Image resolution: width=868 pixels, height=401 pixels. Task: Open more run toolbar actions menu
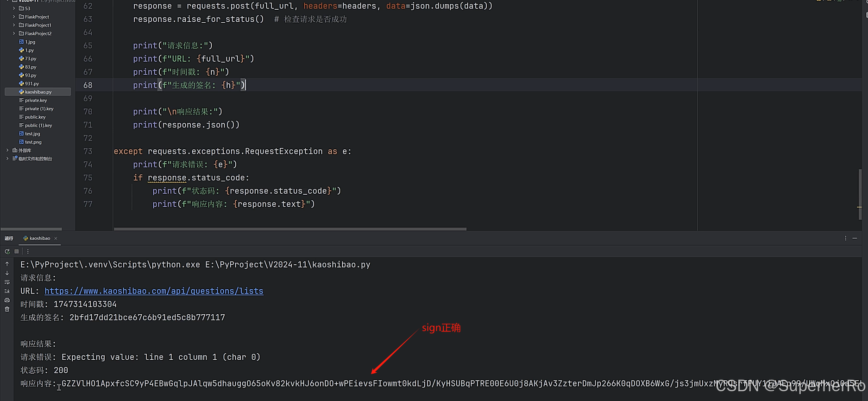click(28, 251)
